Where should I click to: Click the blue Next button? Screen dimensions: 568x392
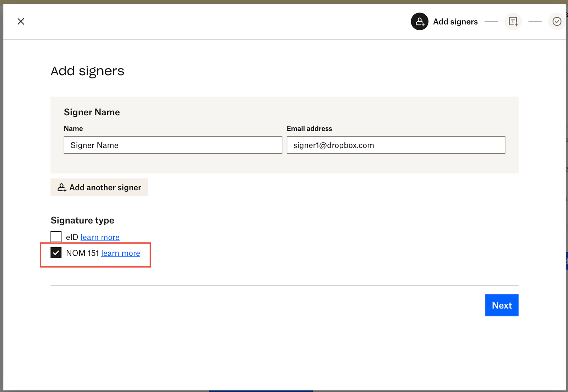502,305
